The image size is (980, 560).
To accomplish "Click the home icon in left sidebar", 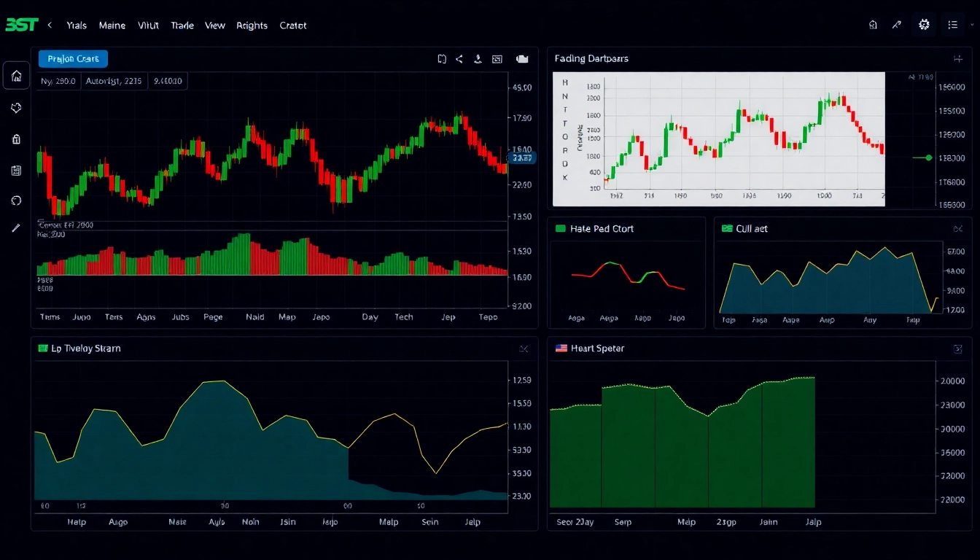I will [x=16, y=76].
